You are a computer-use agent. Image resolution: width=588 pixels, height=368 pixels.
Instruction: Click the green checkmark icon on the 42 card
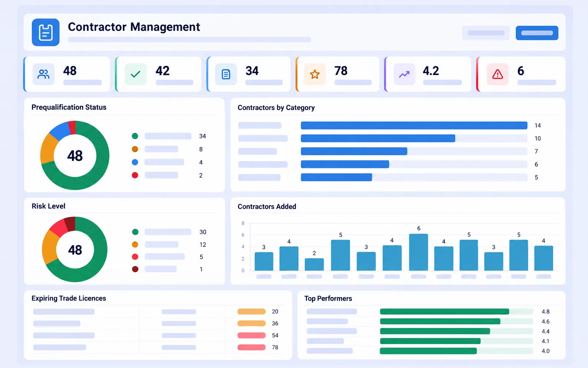(x=135, y=74)
